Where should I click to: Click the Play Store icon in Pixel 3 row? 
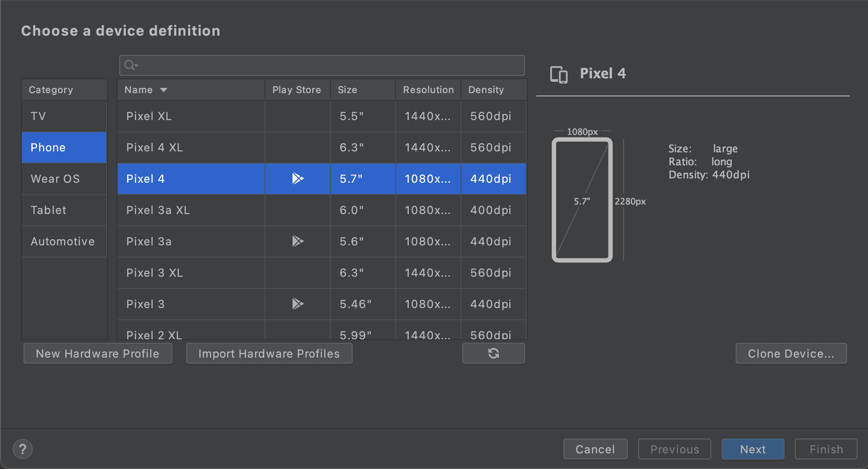[298, 304]
